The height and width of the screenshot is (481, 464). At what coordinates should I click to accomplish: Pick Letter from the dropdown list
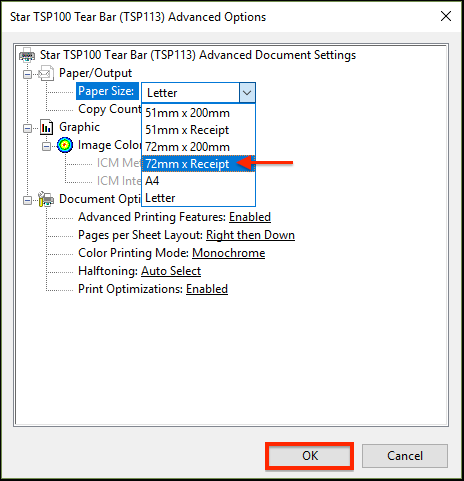198,198
